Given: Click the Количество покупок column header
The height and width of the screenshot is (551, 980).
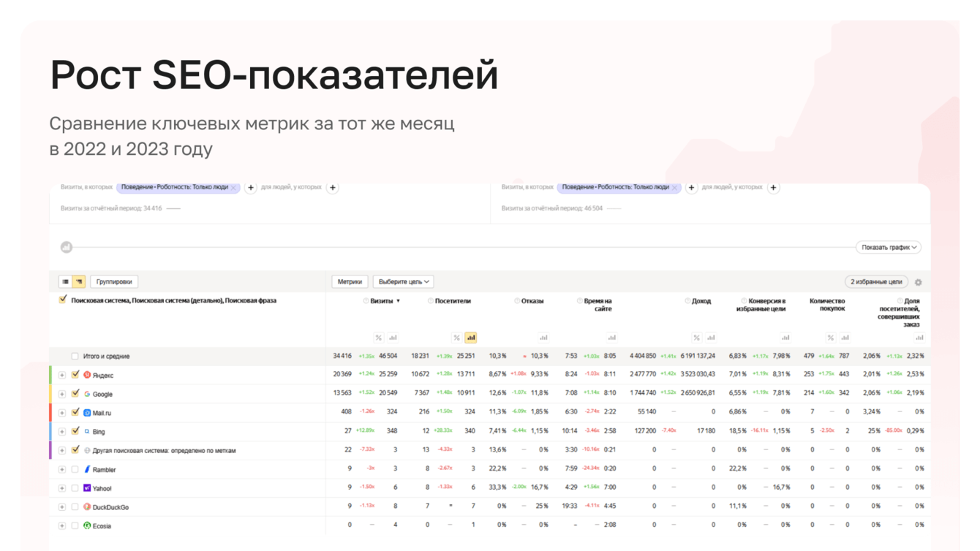Looking at the screenshot, I should (827, 305).
